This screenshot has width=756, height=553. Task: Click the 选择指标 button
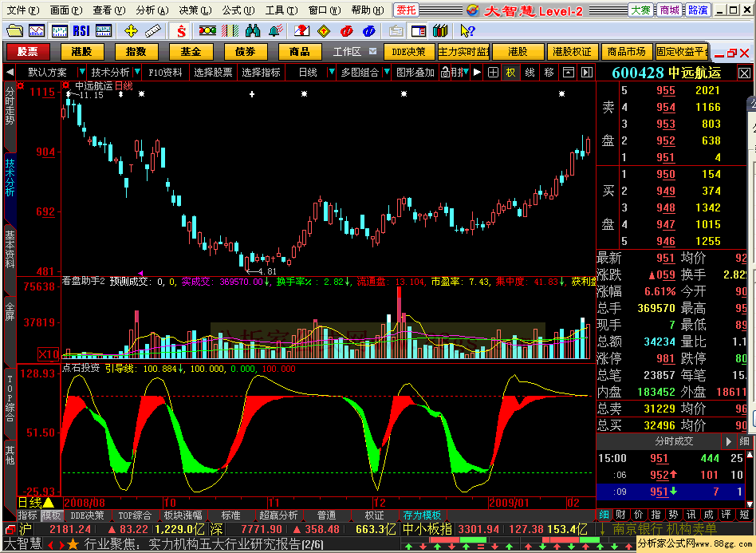[x=261, y=73]
